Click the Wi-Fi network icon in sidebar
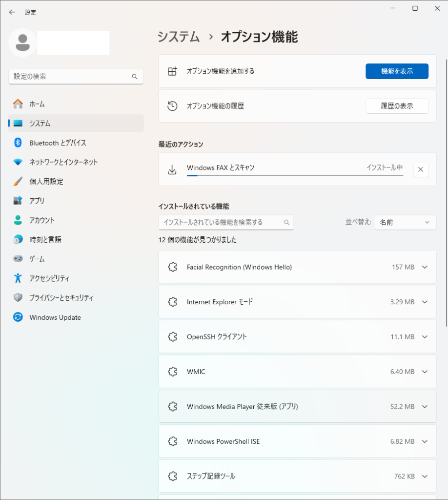The width and height of the screenshot is (448, 500). click(x=18, y=162)
